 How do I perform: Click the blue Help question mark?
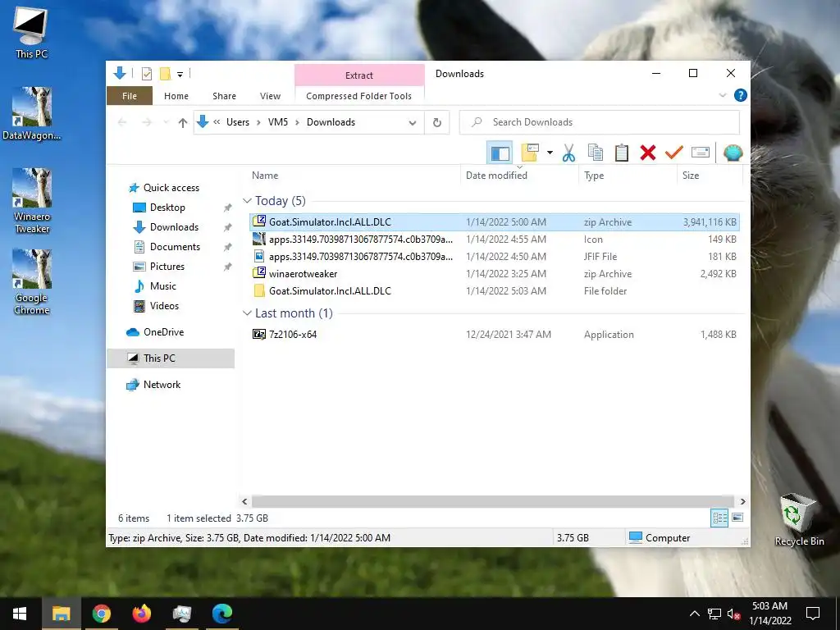741,95
